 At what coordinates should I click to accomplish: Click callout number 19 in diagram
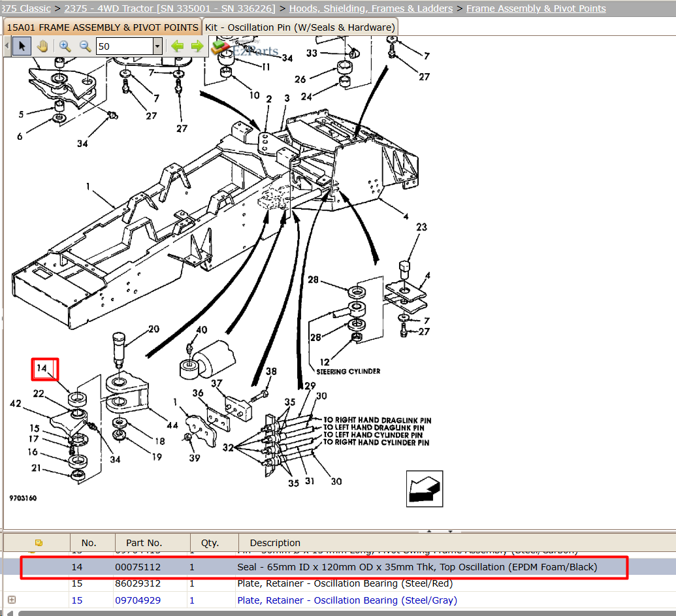[157, 457]
